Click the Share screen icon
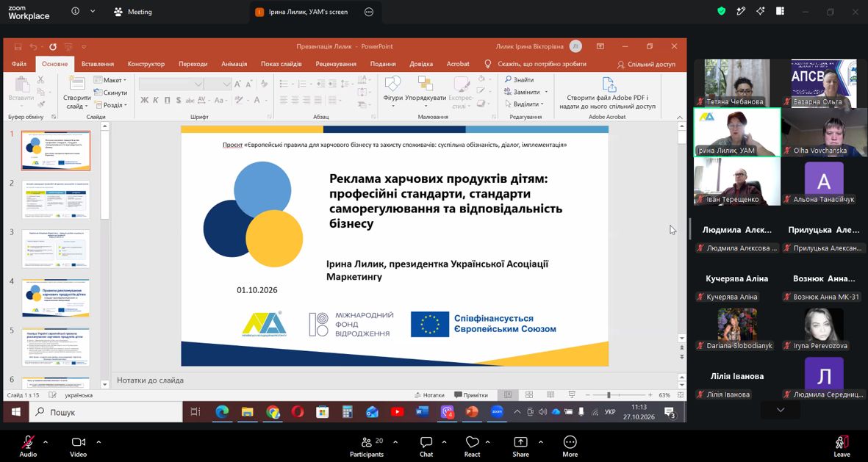 tap(520, 441)
